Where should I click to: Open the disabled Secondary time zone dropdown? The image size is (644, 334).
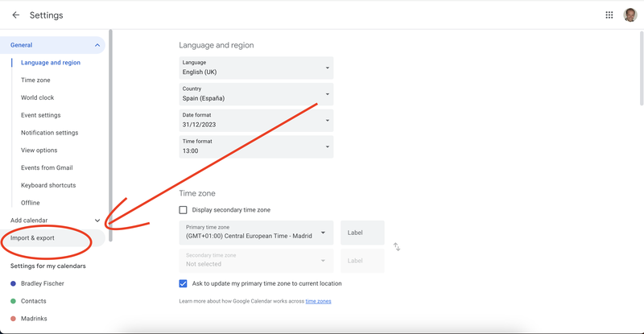[x=256, y=261]
